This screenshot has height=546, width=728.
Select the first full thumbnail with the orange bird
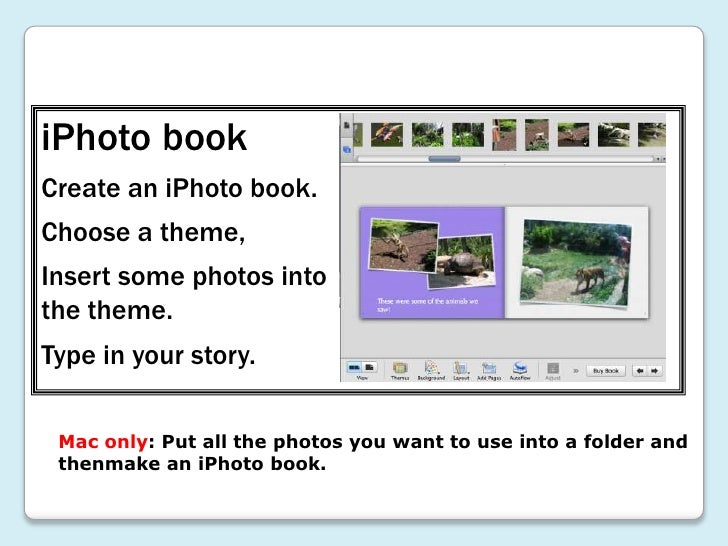point(387,135)
